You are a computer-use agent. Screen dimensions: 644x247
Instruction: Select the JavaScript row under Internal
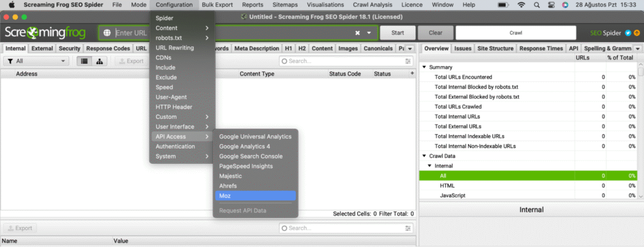tap(528, 195)
